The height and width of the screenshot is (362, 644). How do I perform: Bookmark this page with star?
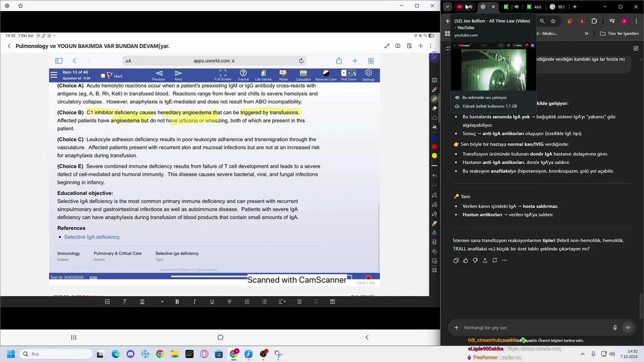coord(553,21)
